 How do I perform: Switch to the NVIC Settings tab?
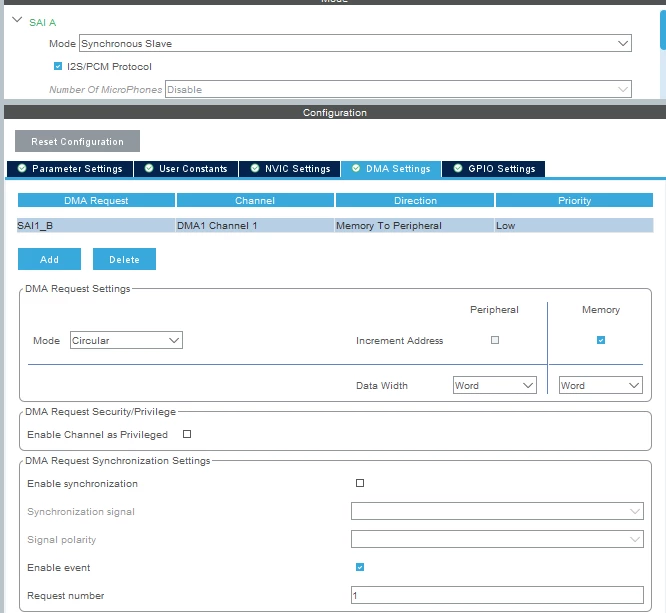(290, 169)
